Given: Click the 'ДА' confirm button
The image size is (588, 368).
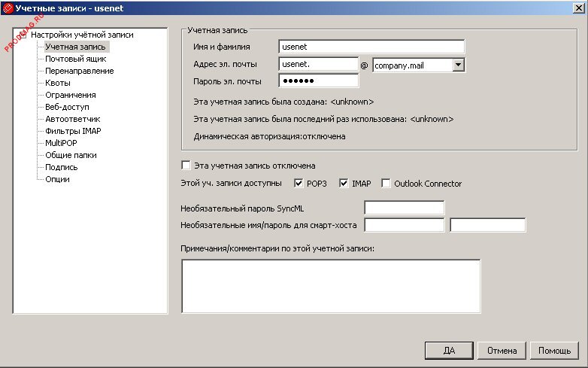Looking at the screenshot, I should click(448, 351).
